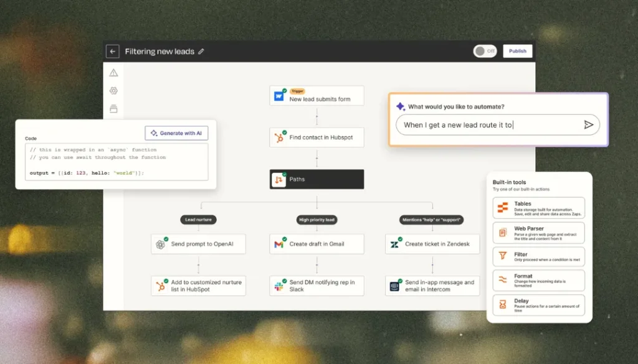Open Send DM notifying rep in Slack step
Screen dimensions: 638x364
(317, 286)
